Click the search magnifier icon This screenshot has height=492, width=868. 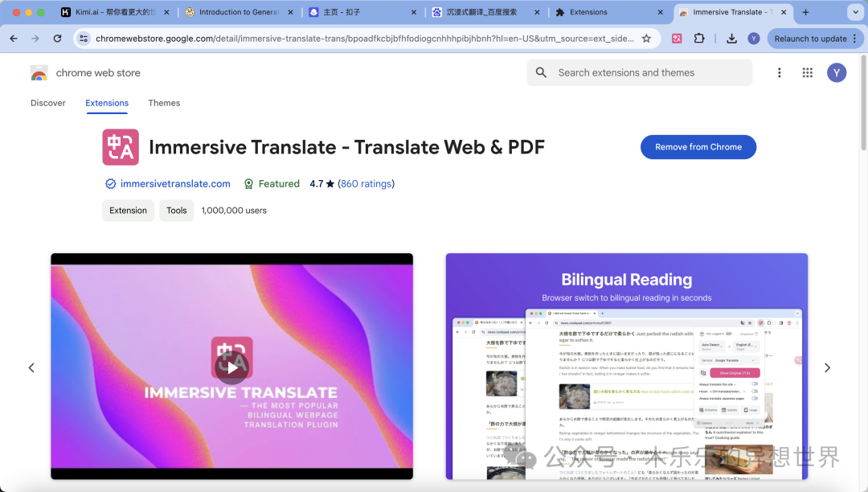[x=541, y=72]
